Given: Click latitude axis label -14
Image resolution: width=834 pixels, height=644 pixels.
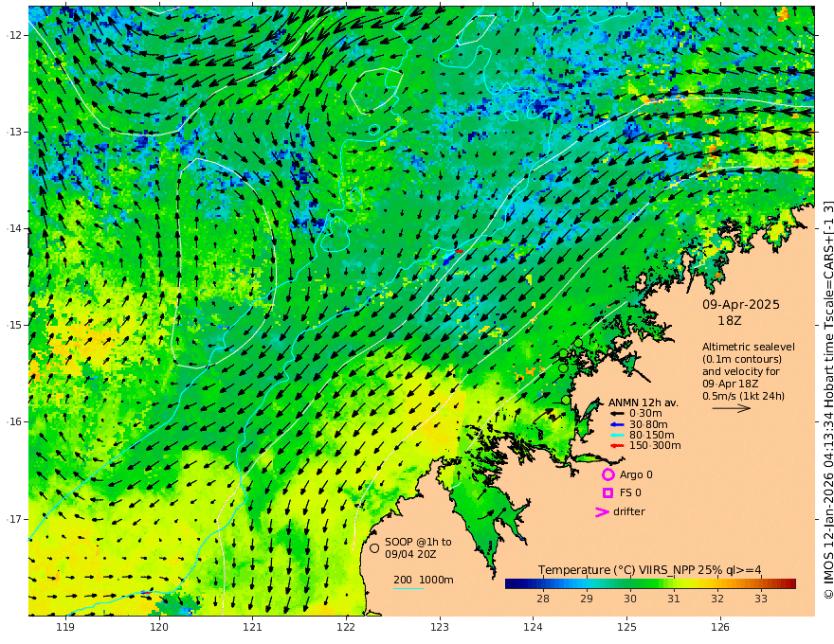Looking at the screenshot, I should 14,228.
